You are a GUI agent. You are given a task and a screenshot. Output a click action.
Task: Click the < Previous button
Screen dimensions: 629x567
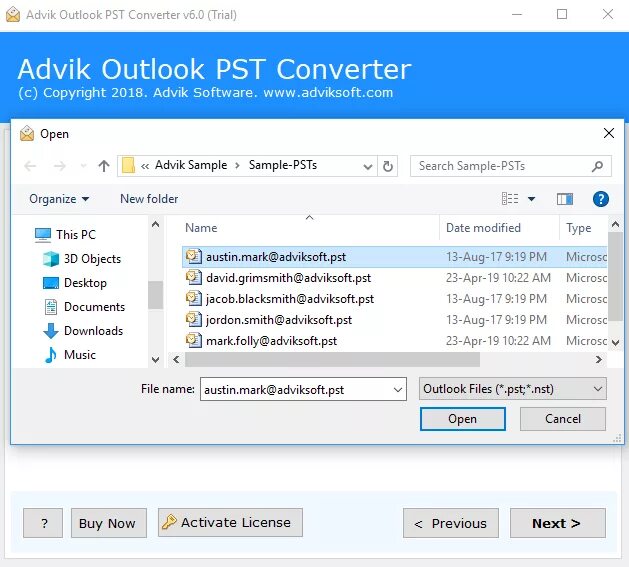pos(451,523)
